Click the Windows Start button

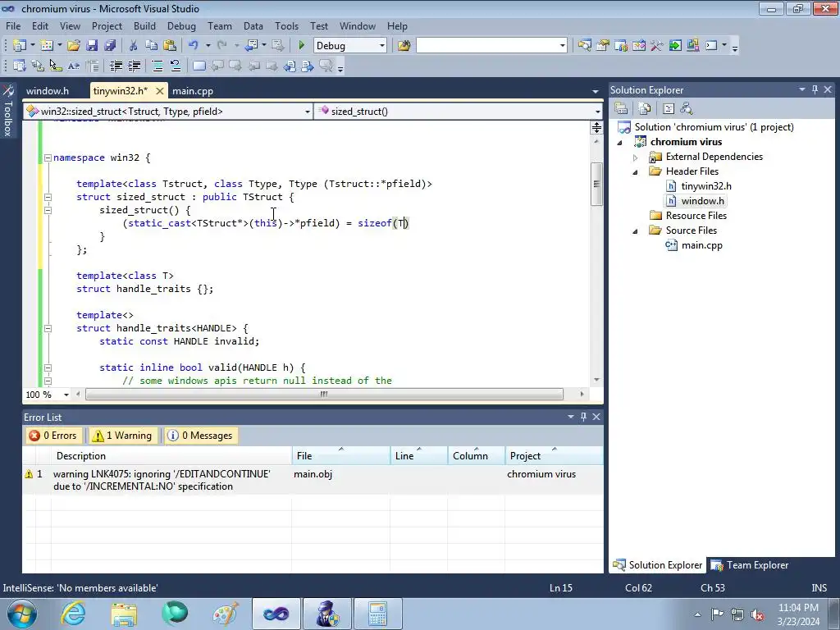point(21,614)
